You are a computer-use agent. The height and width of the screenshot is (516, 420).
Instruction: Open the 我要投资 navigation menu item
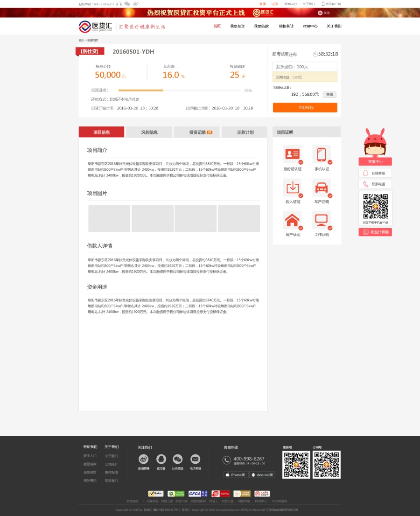(238, 26)
